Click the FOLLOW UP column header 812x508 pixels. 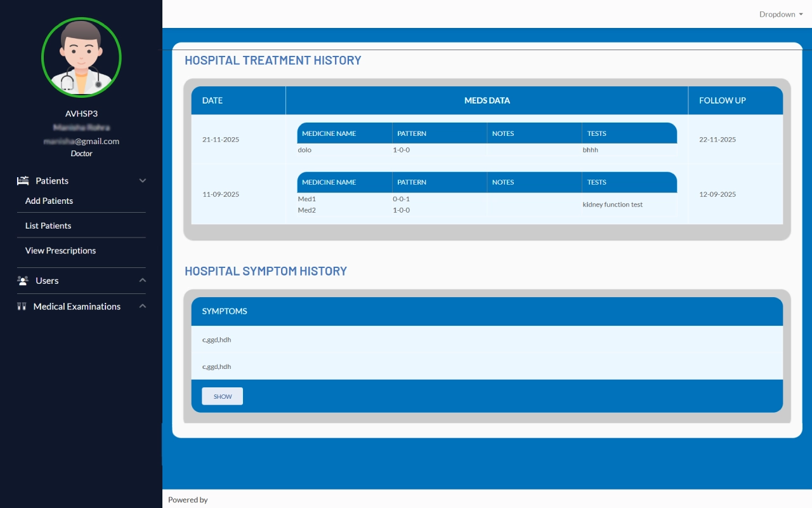click(x=722, y=100)
